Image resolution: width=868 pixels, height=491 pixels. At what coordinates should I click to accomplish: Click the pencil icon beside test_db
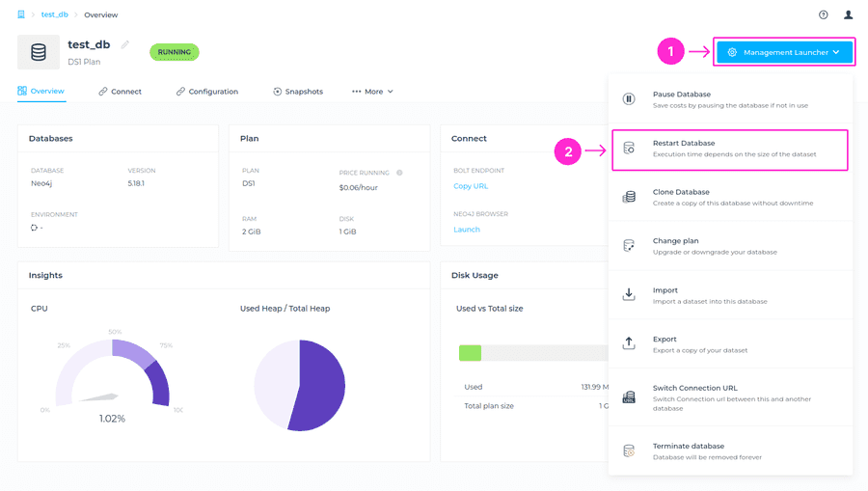125,44
